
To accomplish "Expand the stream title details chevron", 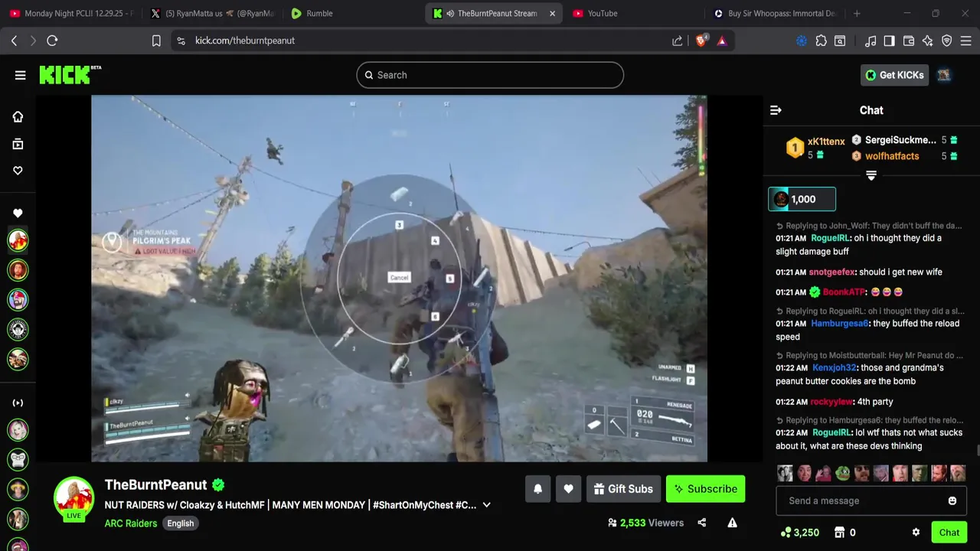I will [x=486, y=505].
